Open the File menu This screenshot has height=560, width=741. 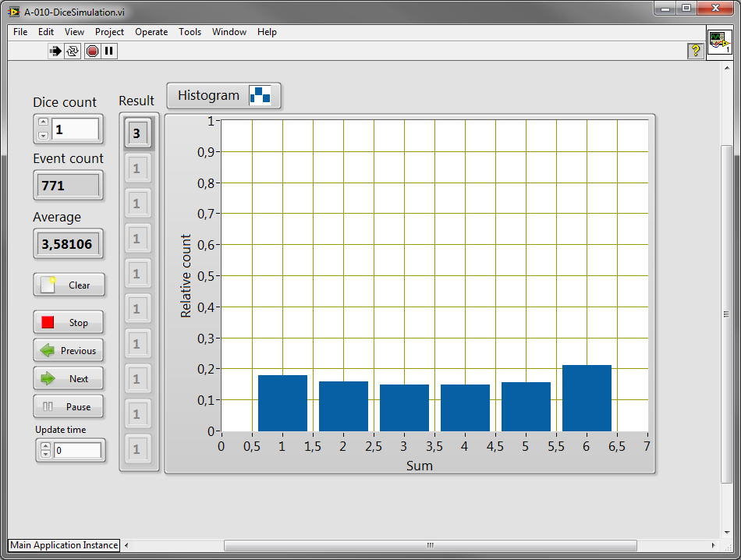tap(20, 32)
